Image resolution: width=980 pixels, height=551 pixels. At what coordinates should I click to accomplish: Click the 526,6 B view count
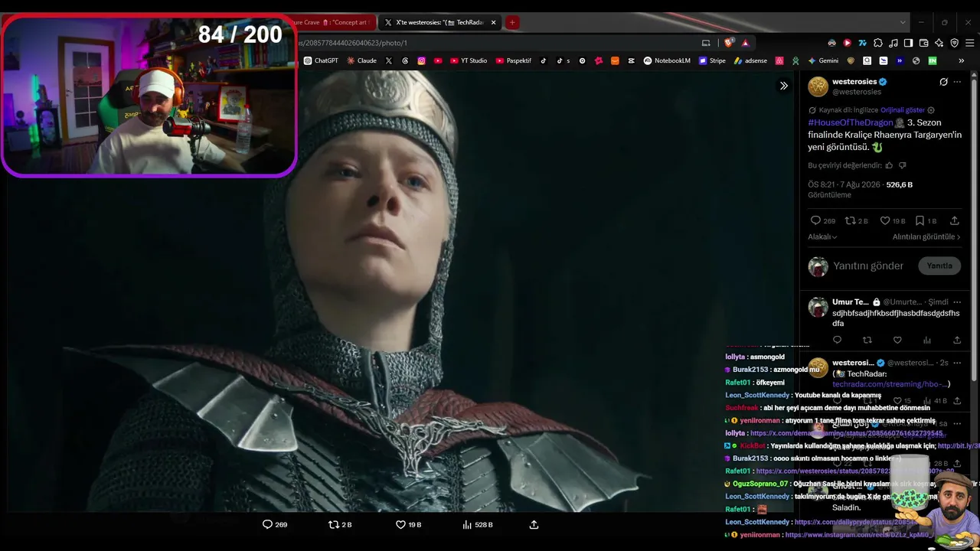click(899, 184)
